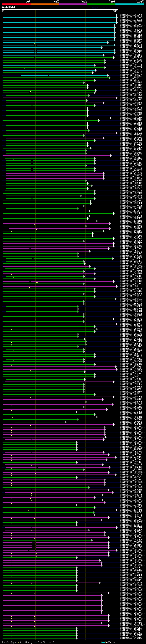Open the UniRef100_A7P678 hit

coord(131,70)
